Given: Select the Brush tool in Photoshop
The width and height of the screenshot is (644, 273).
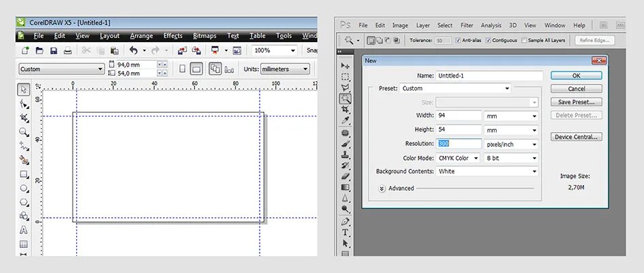Looking at the screenshot, I should pos(346,144).
